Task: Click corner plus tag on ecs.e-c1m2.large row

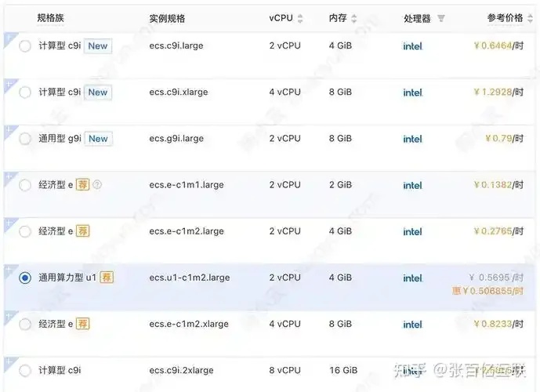Action: point(9,223)
